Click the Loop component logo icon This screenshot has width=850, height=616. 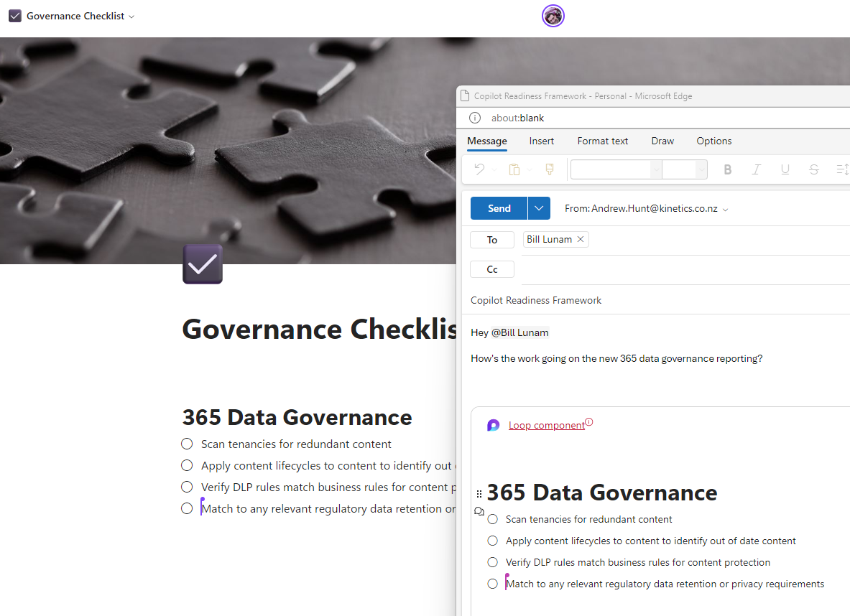(493, 426)
